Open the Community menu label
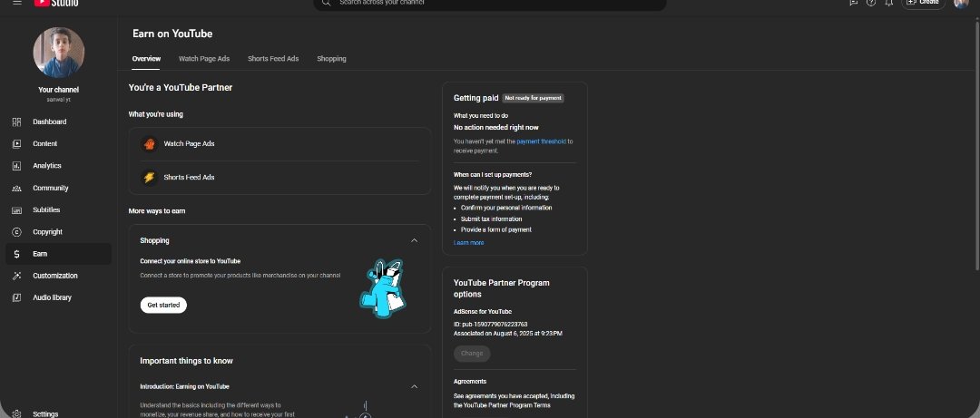 51,188
